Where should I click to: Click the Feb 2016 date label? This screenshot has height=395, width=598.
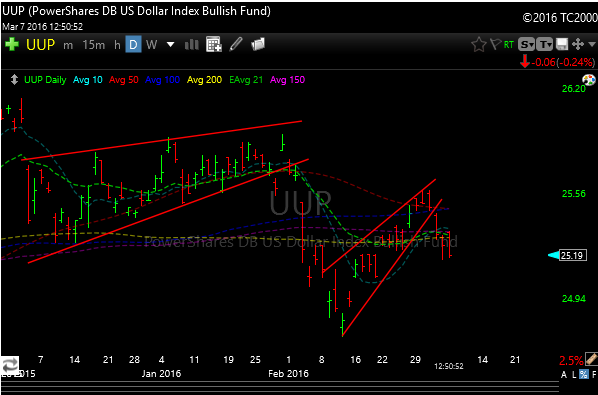coord(288,373)
